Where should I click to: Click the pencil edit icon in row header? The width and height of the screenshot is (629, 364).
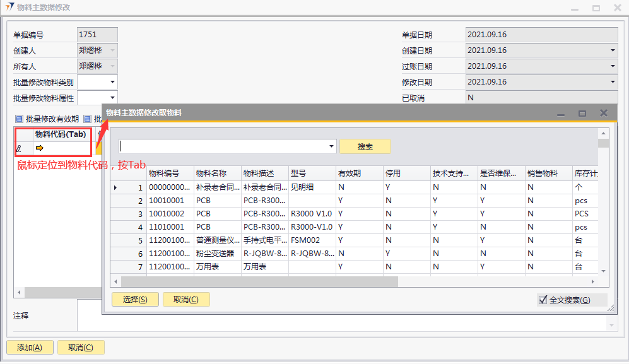click(x=19, y=149)
